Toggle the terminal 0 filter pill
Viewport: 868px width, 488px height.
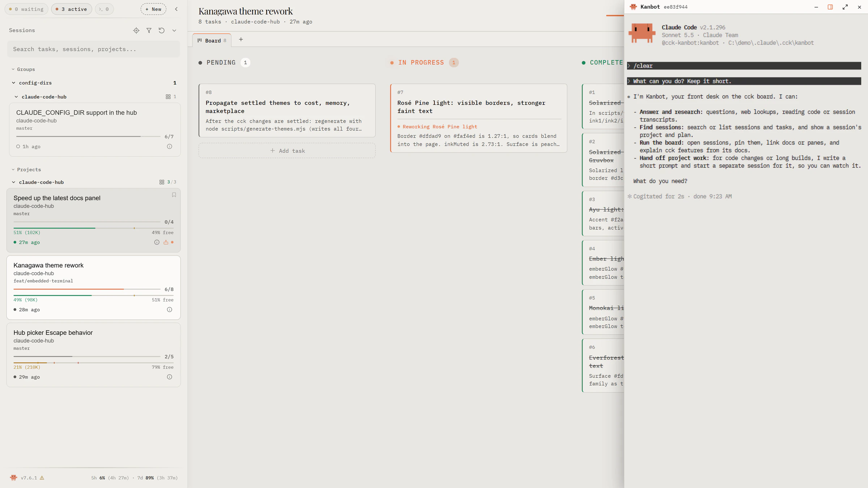(x=104, y=9)
